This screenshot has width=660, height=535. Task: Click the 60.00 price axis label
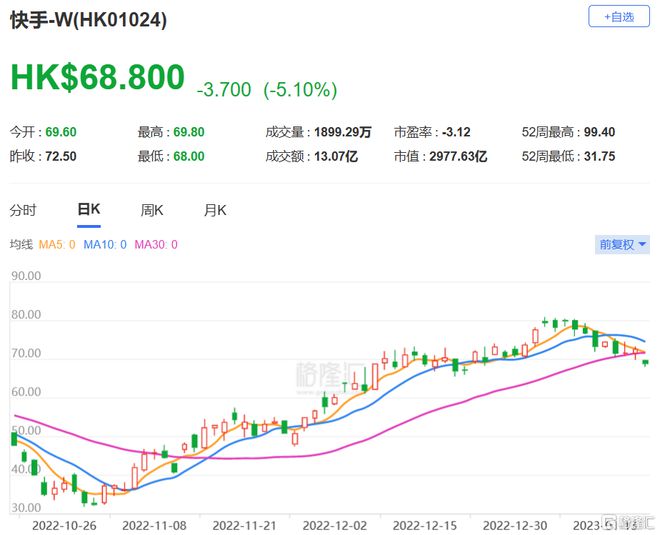(x=26, y=392)
